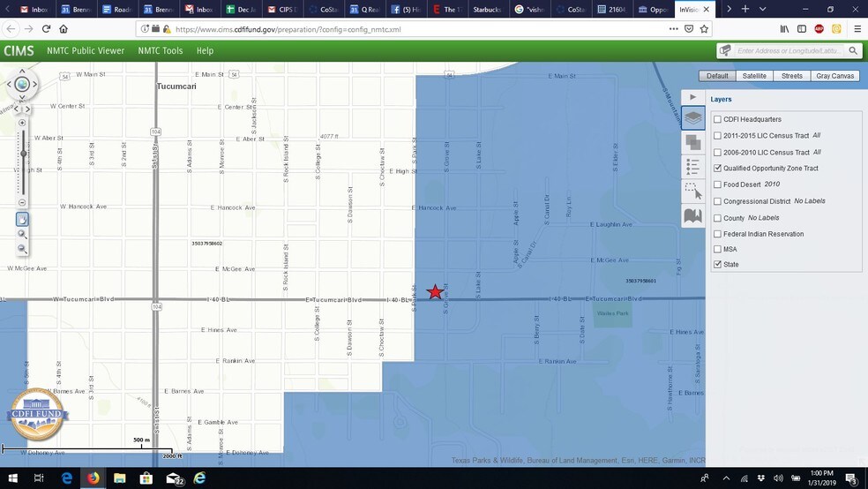The width and height of the screenshot is (868, 489).
Task: Click the zoom level slider handle
Action: click(23, 154)
